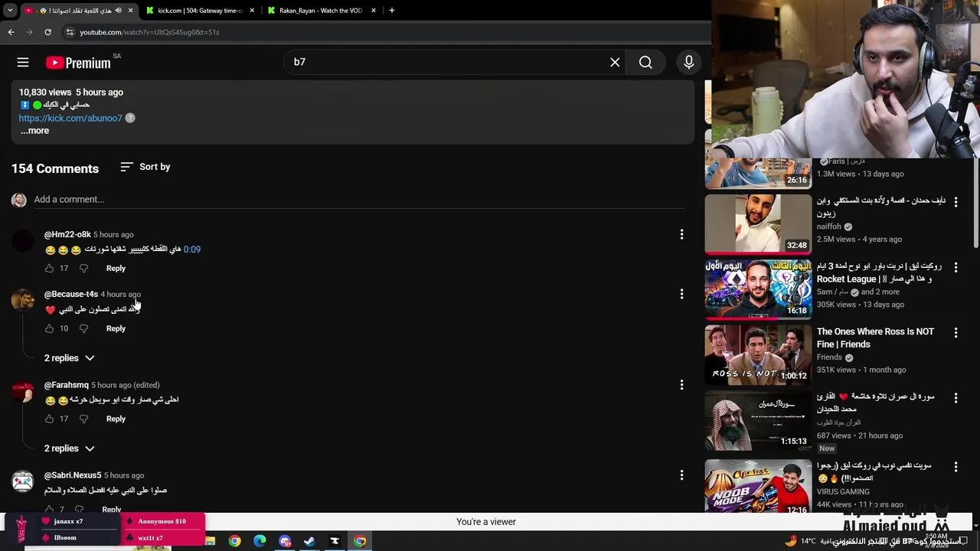This screenshot has width=980, height=551.
Task: Open the kick.com/abunoo7 link
Action: point(70,118)
